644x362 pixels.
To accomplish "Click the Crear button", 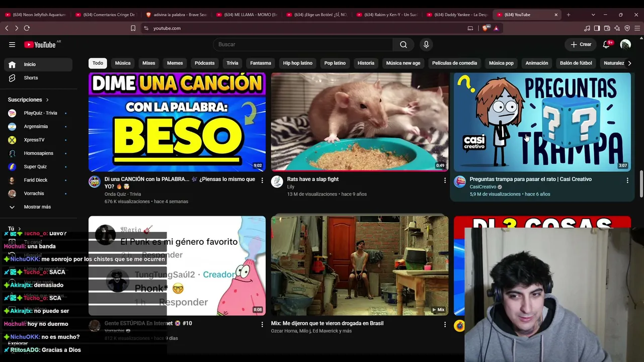I will [581, 44].
